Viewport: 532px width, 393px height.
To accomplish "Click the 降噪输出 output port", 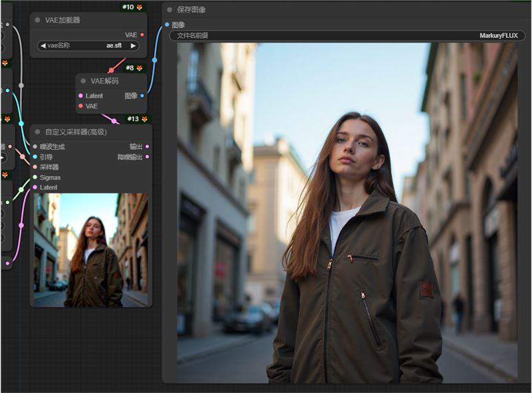I will click(x=148, y=157).
